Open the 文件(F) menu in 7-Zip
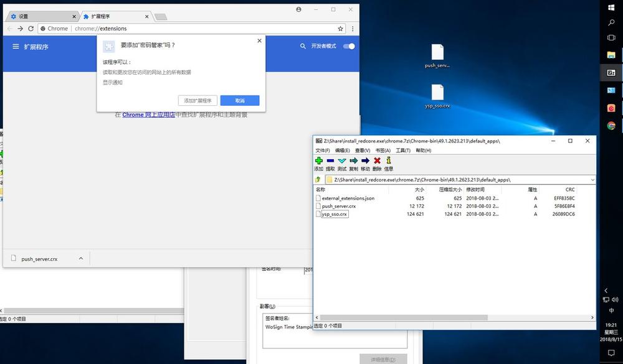 (323, 151)
